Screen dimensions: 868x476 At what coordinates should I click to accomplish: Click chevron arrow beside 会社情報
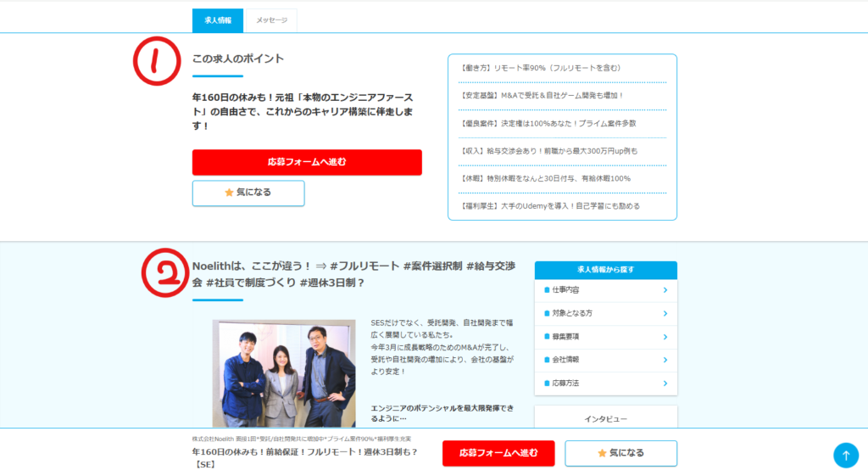coord(665,360)
